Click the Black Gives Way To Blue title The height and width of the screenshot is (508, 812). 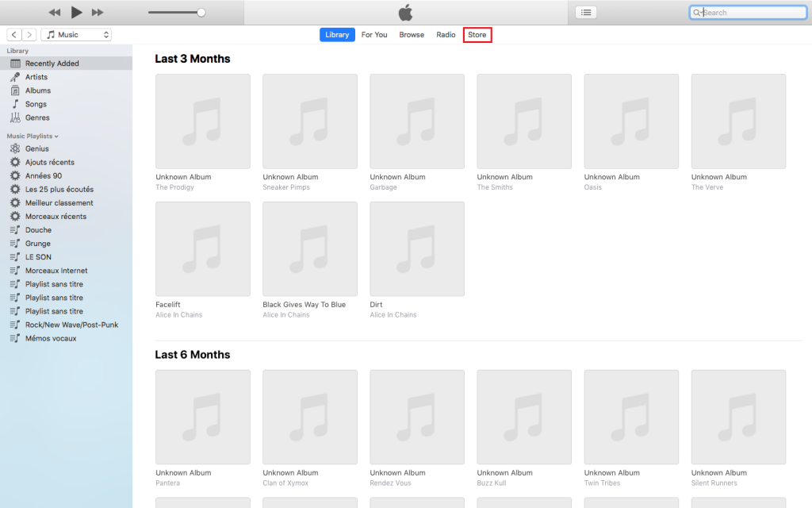[304, 305]
